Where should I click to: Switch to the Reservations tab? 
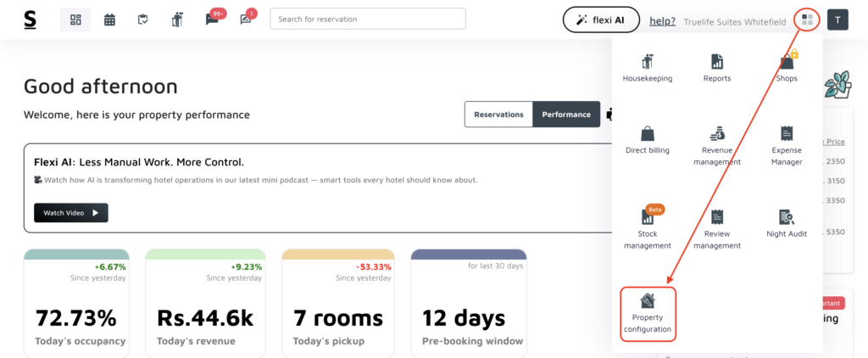tap(498, 115)
